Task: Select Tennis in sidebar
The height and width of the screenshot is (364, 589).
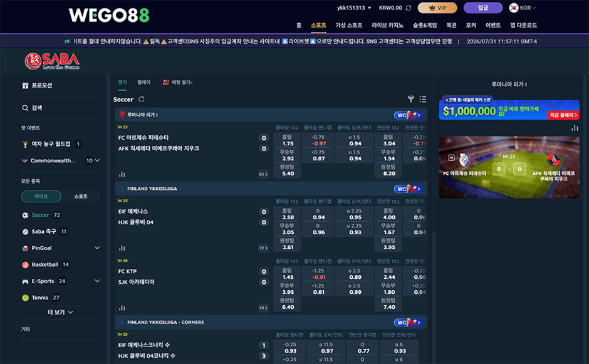Action: (40, 298)
